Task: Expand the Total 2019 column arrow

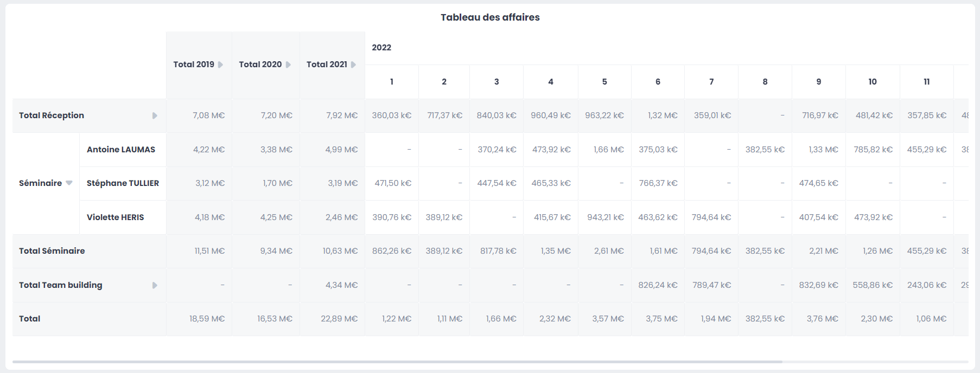Action: click(220, 65)
